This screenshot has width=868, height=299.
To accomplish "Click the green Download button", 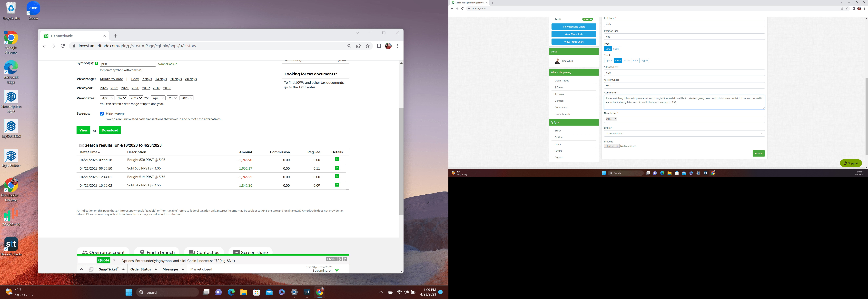I will pos(109,130).
